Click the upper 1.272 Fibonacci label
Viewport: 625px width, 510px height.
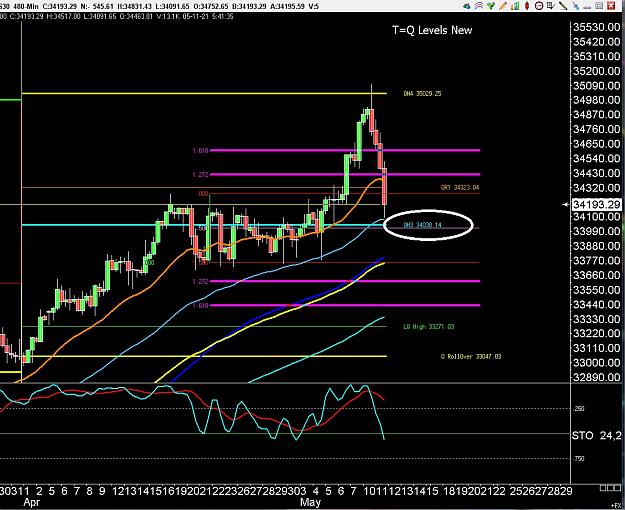[x=200, y=175]
